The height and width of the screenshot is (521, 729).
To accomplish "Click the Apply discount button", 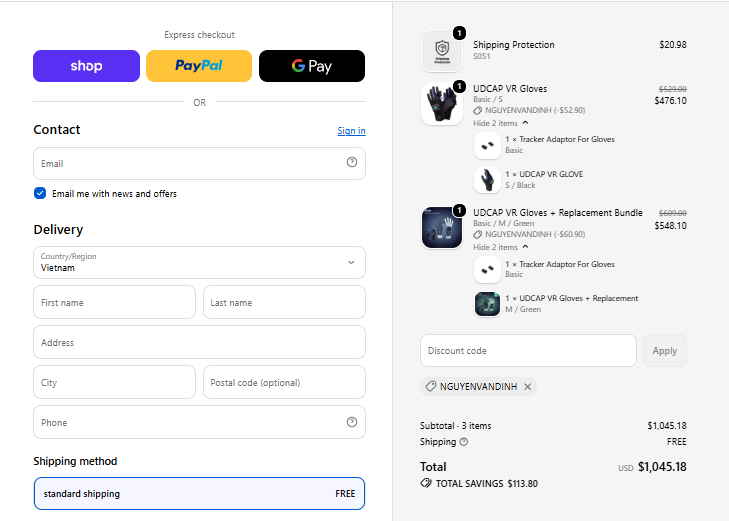I will point(665,350).
